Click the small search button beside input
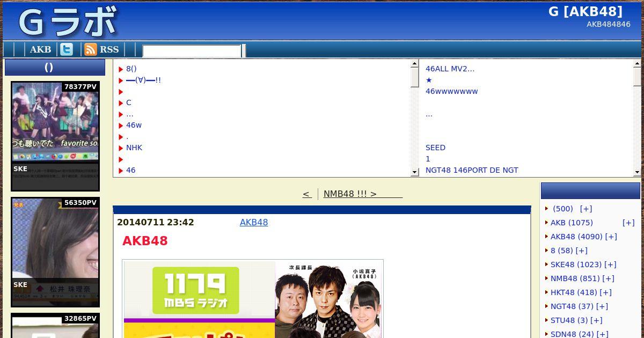644x338 pixels. [244, 51]
